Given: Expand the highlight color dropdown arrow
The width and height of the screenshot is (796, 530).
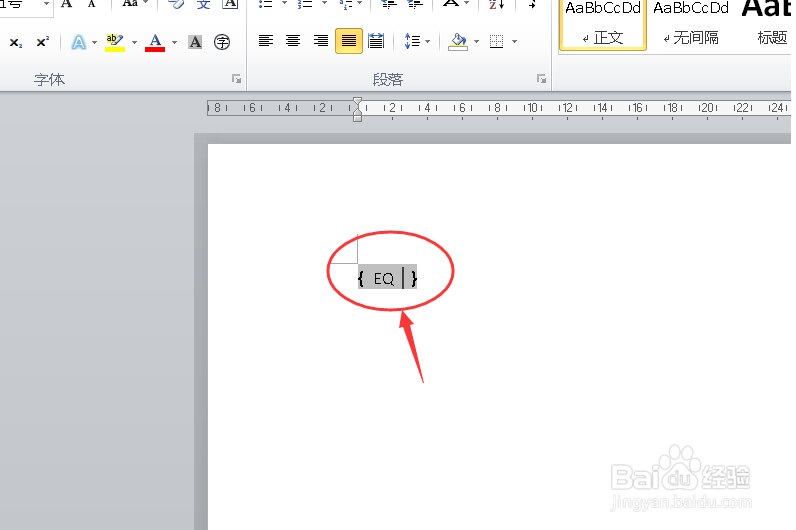Looking at the screenshot, I should (135, 43).
